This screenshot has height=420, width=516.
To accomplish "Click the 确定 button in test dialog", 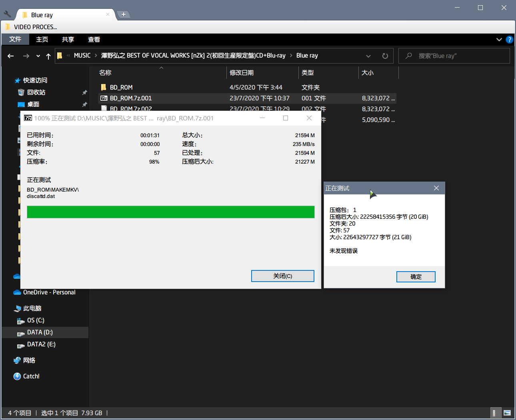I will pos(416,277).
